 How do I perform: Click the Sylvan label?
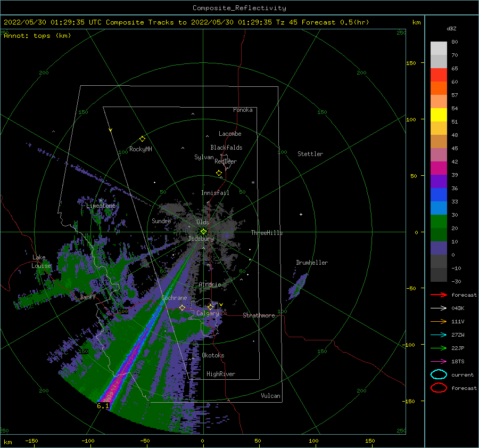[204, 157]
